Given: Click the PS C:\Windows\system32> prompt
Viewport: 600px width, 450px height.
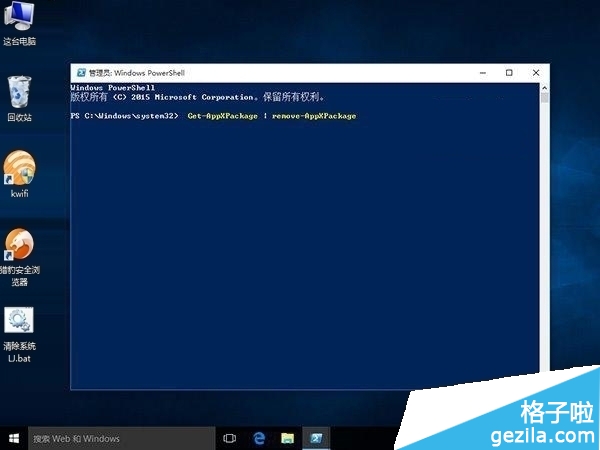Looking at the screenshot, I should [x=124, y=116].
